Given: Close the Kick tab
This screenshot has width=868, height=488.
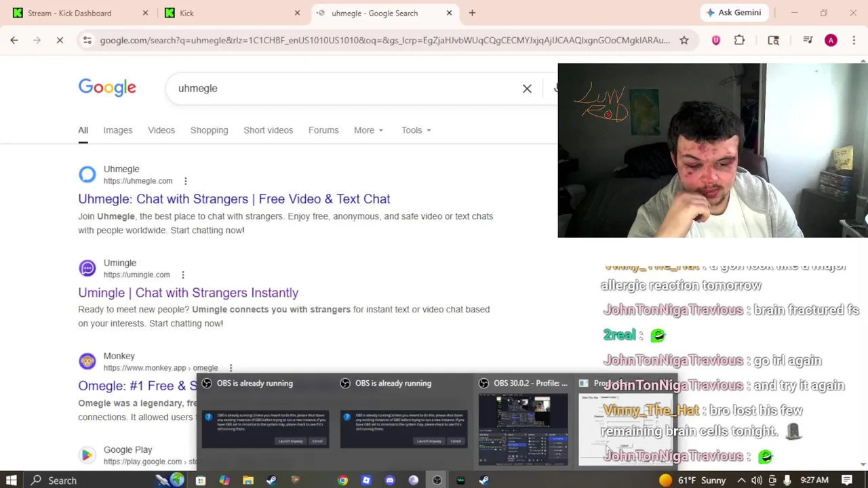Looking at the screenshot, I should (297, 13).
